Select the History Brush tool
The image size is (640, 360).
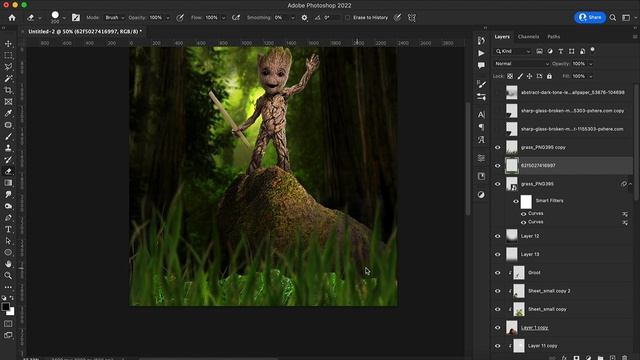[x=8, y=160]
